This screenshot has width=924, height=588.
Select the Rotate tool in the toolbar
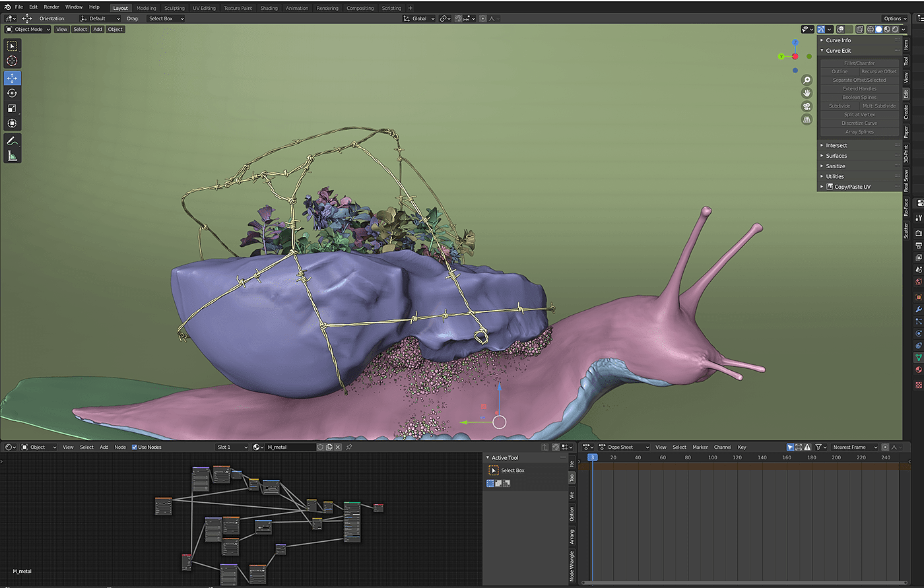[12, 93]
